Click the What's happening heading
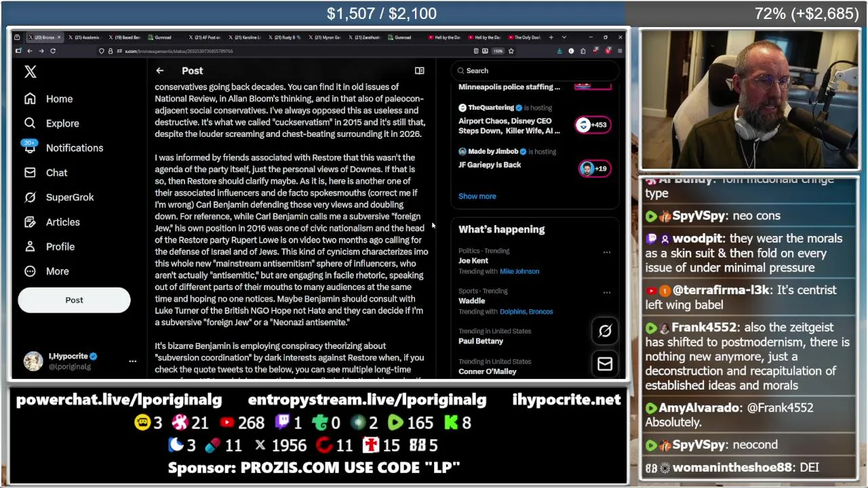 point(502,230)
